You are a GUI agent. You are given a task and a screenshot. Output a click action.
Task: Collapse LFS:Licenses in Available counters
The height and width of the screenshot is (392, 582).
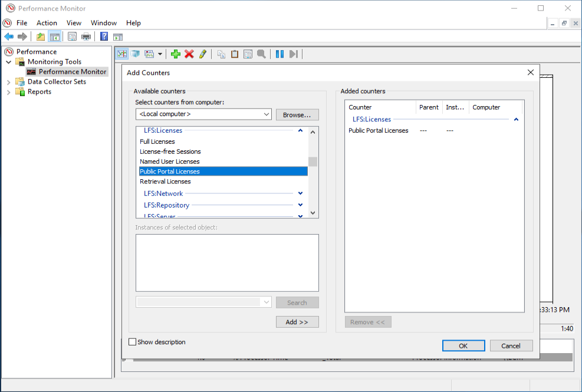300,130
